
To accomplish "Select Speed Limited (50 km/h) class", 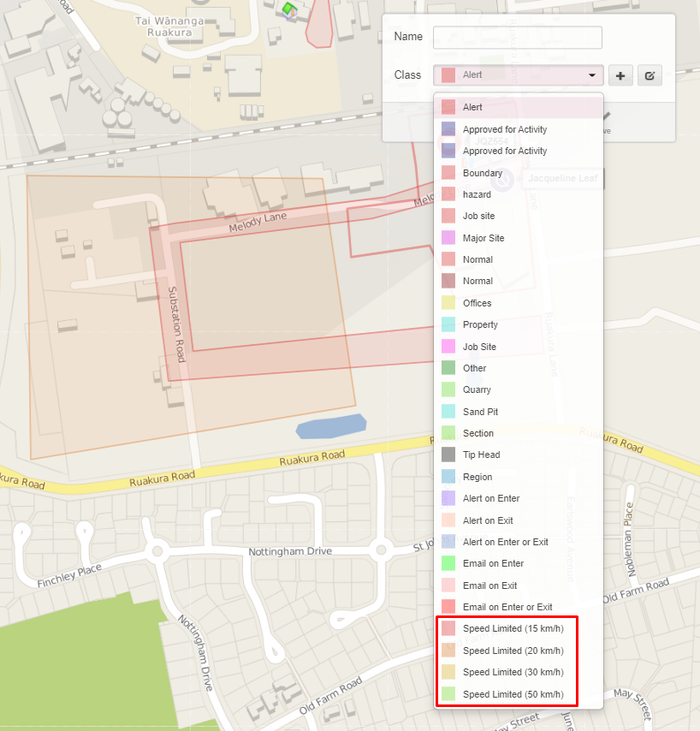I will click(519, 693).
